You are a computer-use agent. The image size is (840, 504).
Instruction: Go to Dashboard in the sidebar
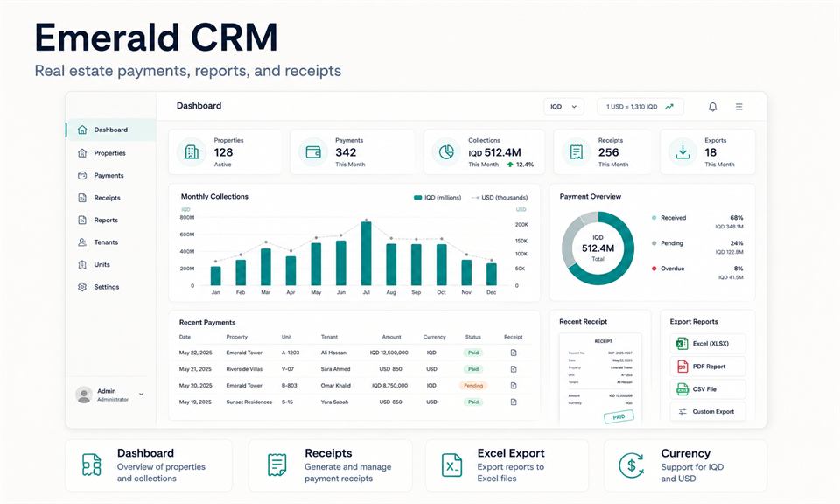click(111, 129)
